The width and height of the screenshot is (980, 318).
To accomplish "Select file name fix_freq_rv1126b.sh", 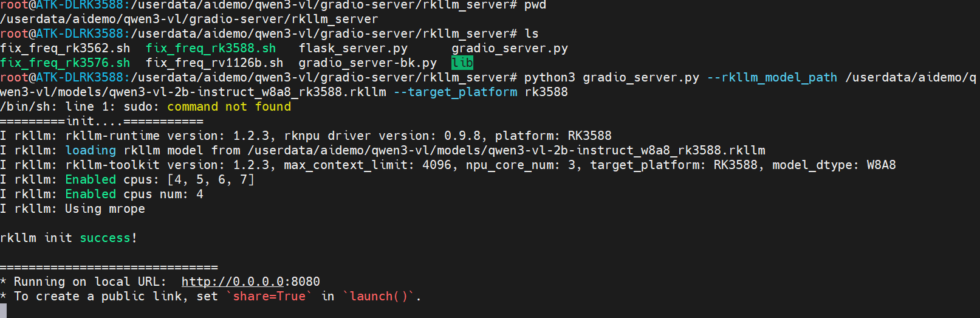I will [x=214, y=63].
